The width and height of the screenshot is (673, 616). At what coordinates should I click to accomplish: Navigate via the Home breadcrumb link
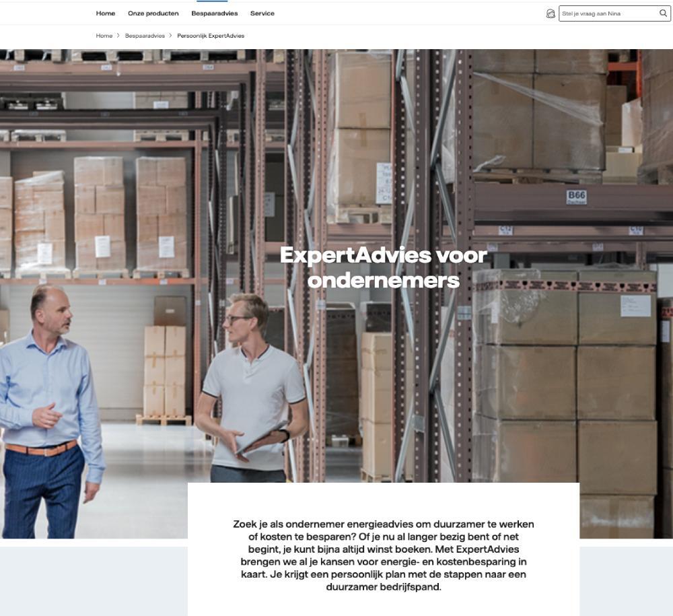(104, 35)
